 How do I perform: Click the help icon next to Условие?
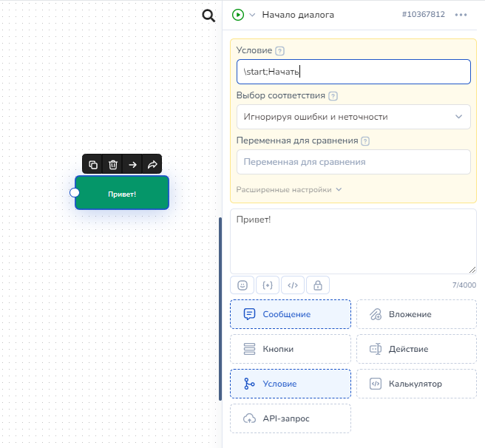pyautogui.click(x=280, y=51)
